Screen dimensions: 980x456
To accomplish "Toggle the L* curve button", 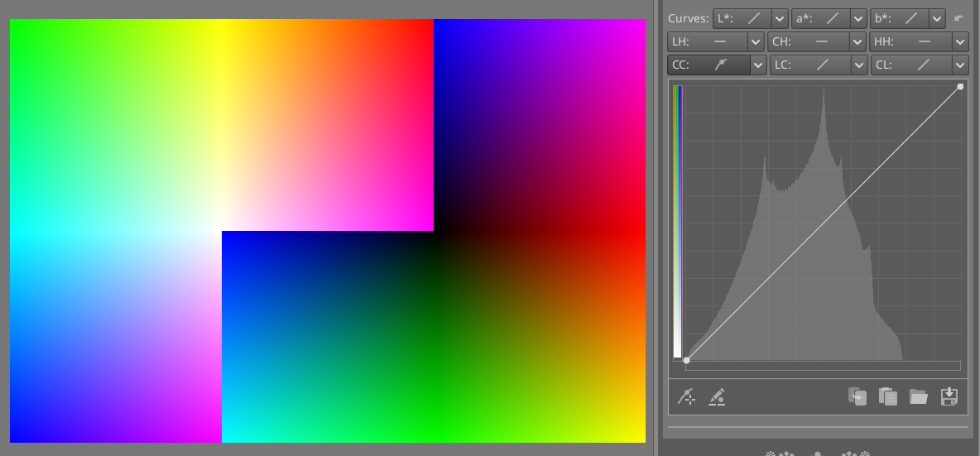I will click(742, 19).
